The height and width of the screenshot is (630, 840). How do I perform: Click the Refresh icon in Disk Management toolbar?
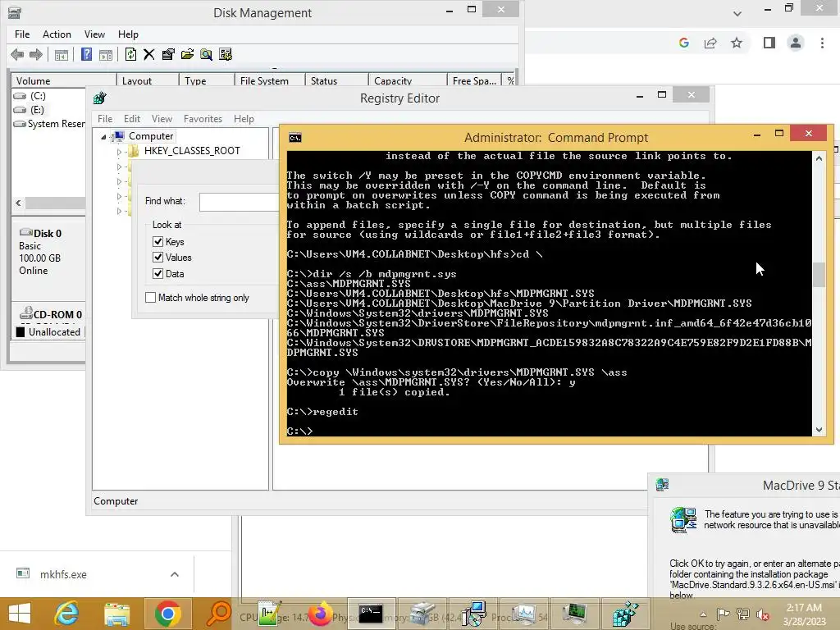[x=130, y=54]
